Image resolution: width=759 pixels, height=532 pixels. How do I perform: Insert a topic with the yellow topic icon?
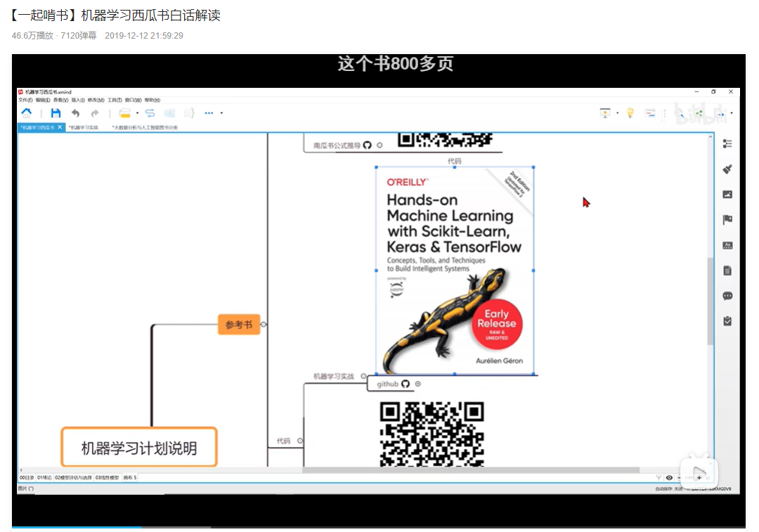point(125,113)
